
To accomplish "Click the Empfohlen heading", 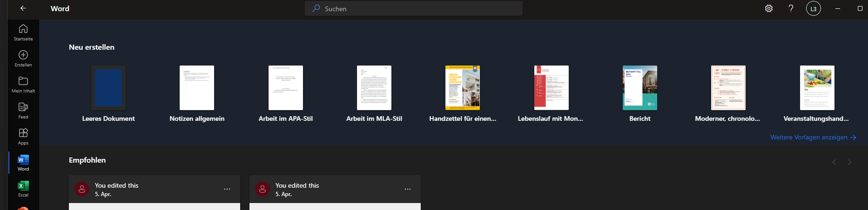I will [87, 160].
